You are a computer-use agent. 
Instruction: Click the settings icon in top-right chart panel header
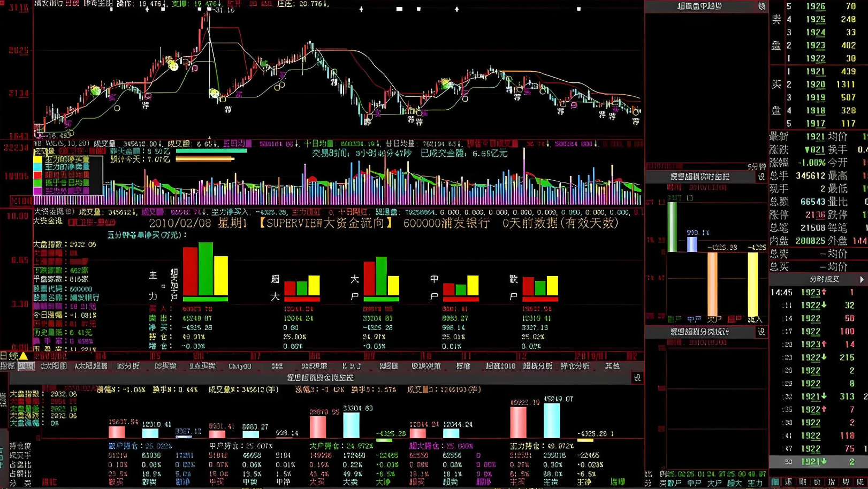point(762,6)
